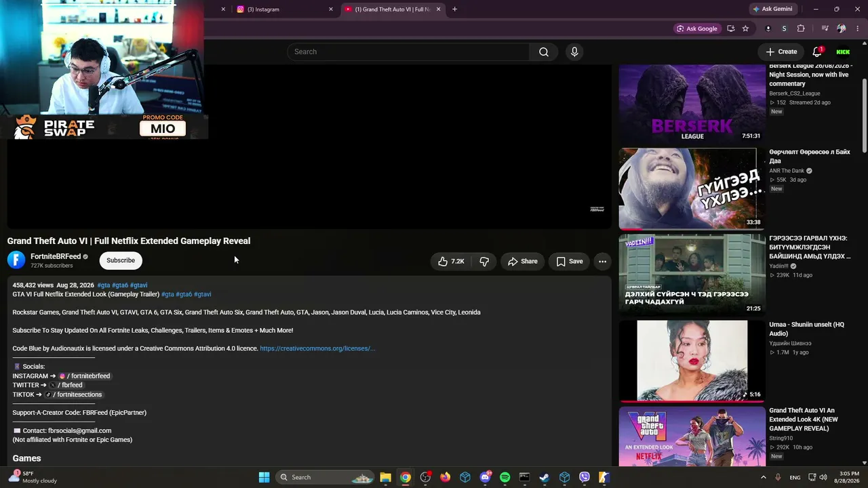Click the Urnaa - Shuniin unselt title
The image size is (868, 488).
point(806,329)
